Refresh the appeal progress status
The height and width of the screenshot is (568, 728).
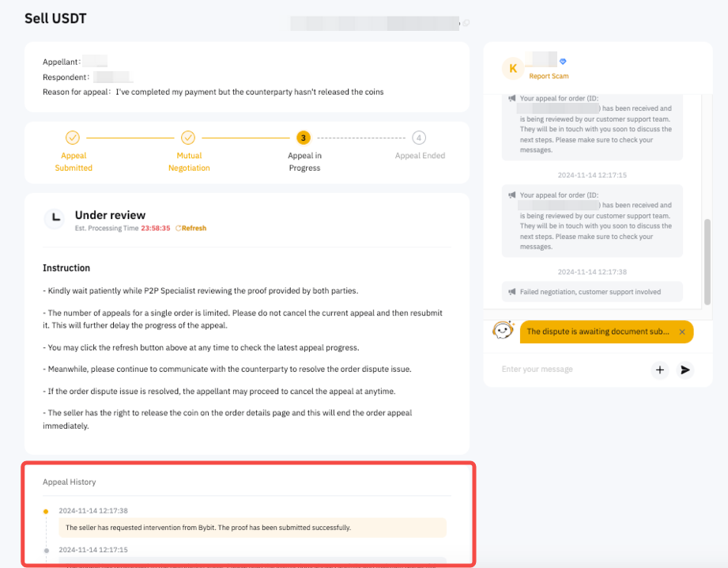tap(190, 228)
